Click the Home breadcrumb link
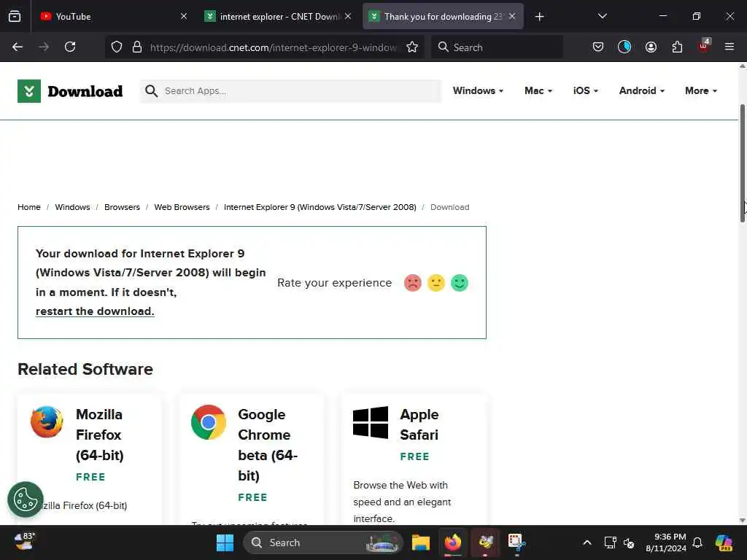This screenshot has width=747, height=560. click(29, 207)
